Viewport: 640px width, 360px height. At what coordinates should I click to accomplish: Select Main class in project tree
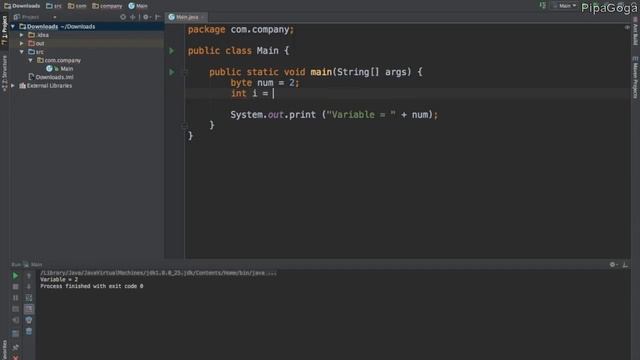[60, 69]
